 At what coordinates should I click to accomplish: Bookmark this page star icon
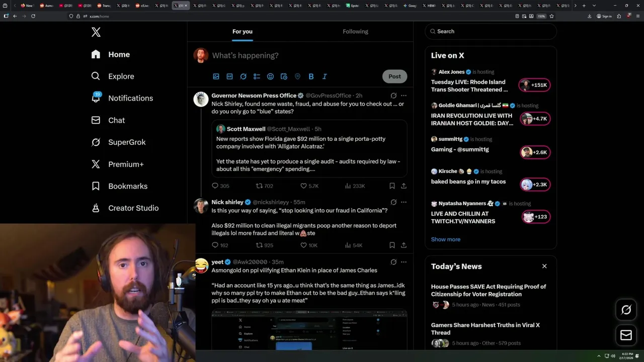point(552,16)
